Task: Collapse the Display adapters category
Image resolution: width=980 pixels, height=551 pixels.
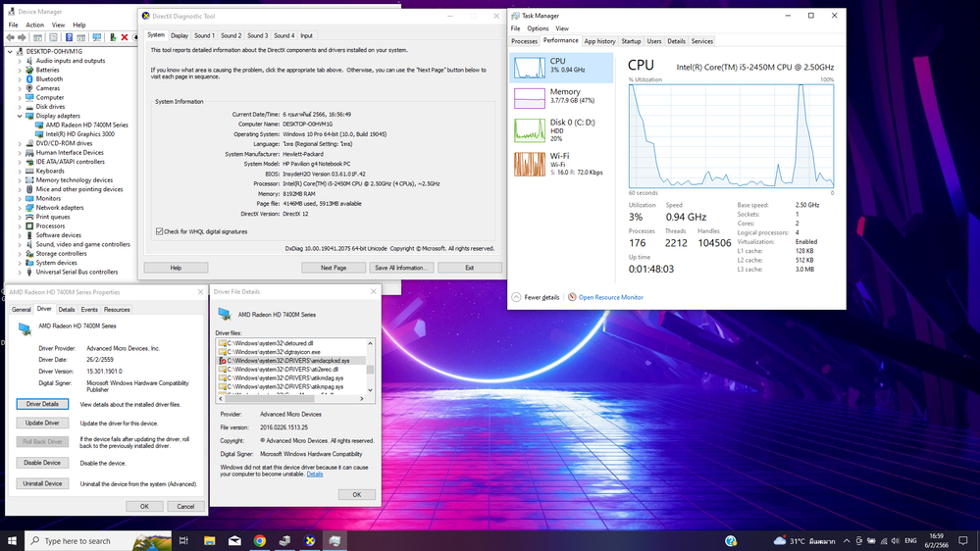Action: pos(20,117)
